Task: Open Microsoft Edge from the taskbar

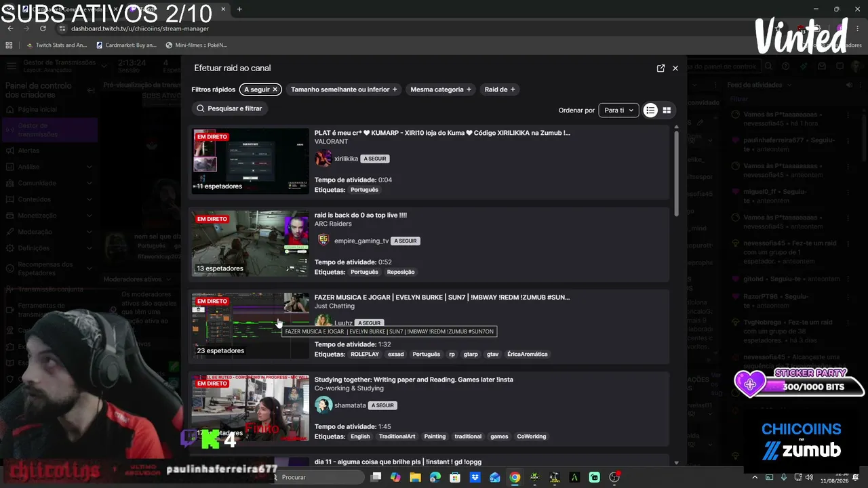Action: point(435,477)
